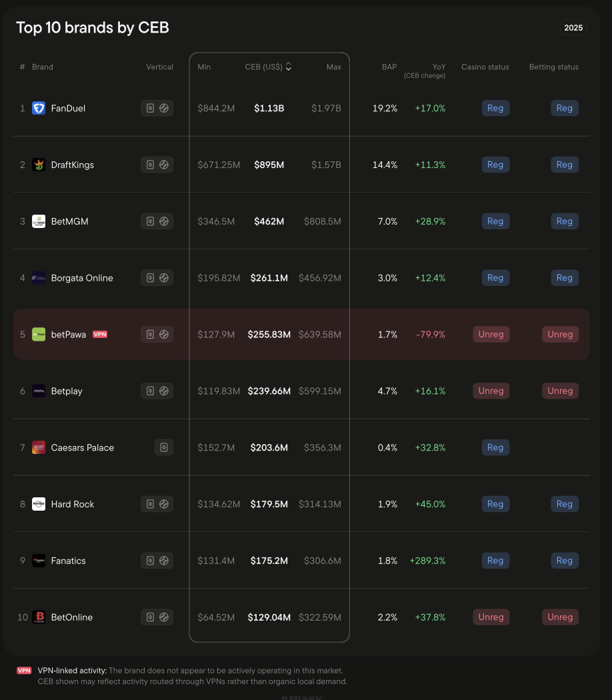Click Borgata Online sports betting vertical icon
Viewport: 612px width, 700px height.
(x=164, y=278)
